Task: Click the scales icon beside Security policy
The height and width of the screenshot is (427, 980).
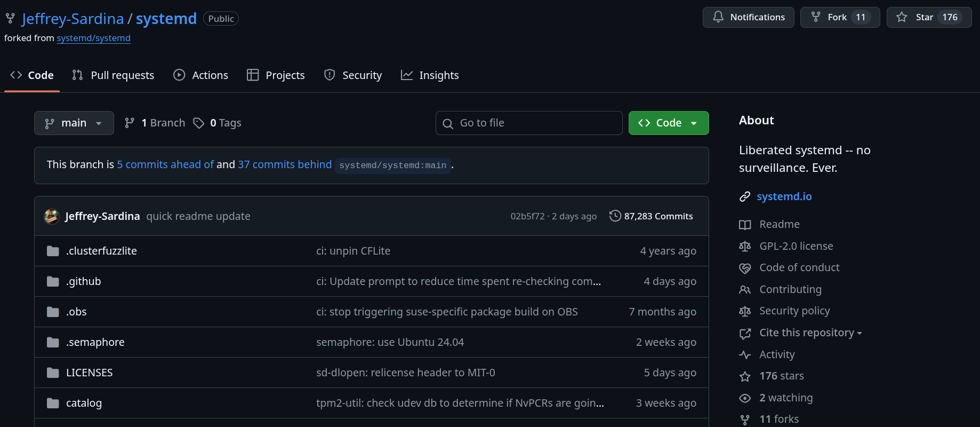Action: pyautogui.click(x=745, y=311)
